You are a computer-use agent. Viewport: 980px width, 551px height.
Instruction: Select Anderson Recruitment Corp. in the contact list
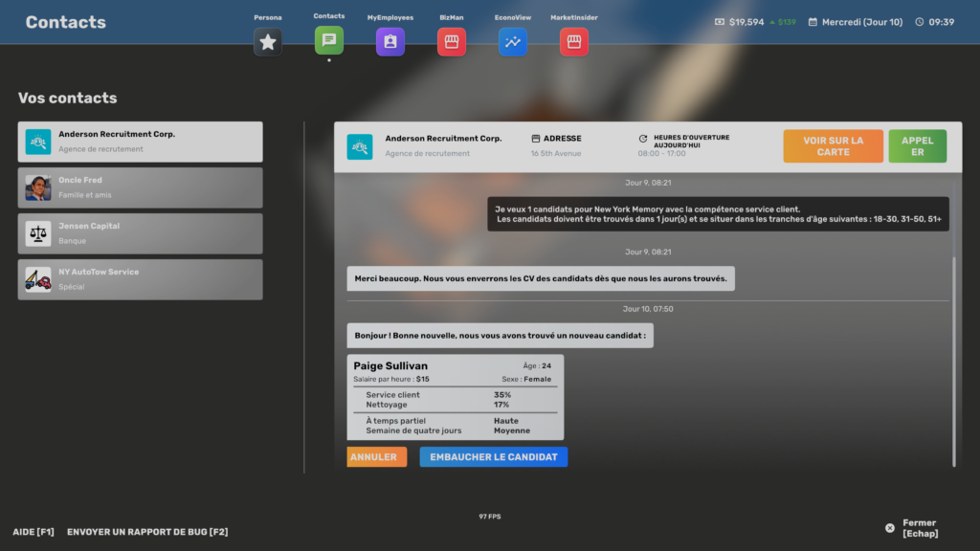140,142
